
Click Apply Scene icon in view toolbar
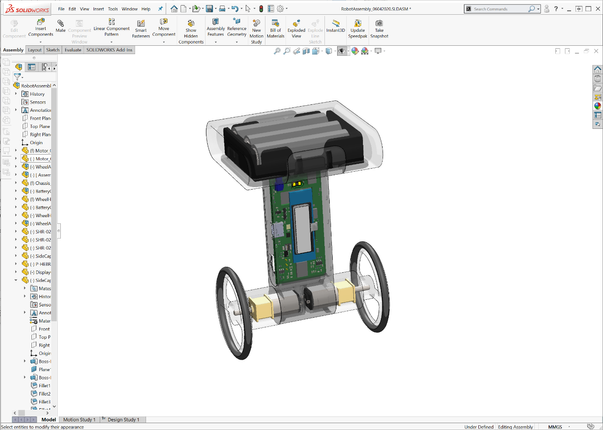tap(365, 51)
